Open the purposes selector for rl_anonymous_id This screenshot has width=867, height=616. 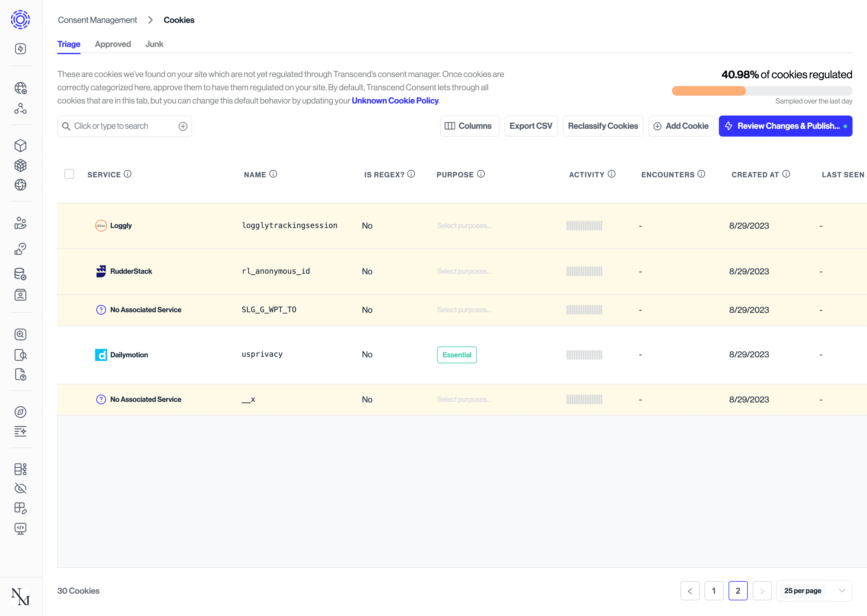point(464,272)
